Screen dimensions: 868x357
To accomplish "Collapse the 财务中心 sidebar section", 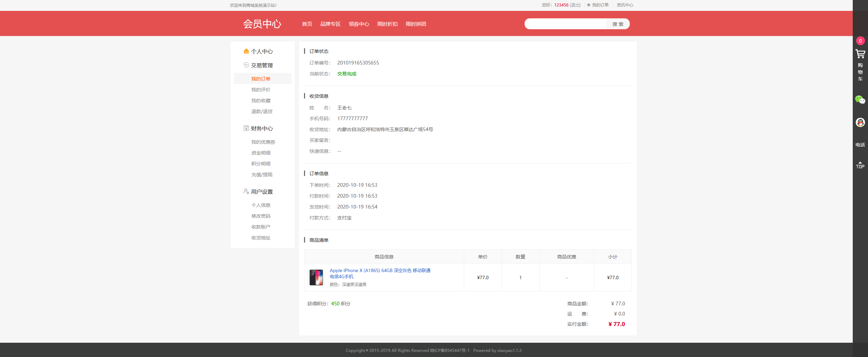I will [262, 128].
